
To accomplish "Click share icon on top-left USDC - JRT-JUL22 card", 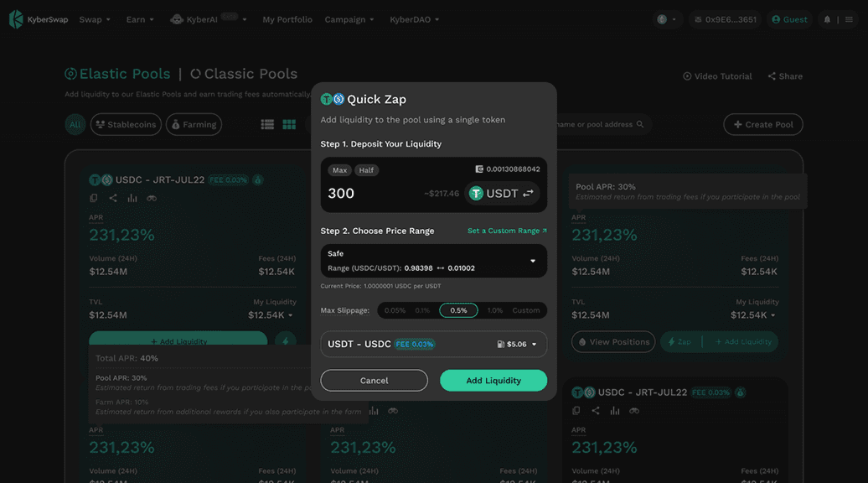I will tap(113, 198).
